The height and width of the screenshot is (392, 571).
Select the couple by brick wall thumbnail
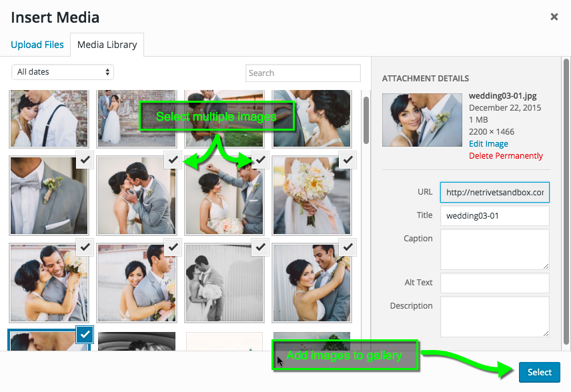137,119
